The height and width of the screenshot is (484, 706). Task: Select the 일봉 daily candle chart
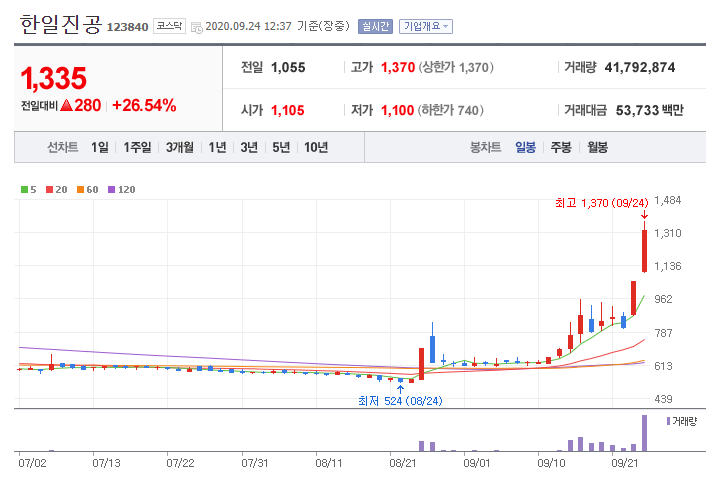click(x=525, y=148)
